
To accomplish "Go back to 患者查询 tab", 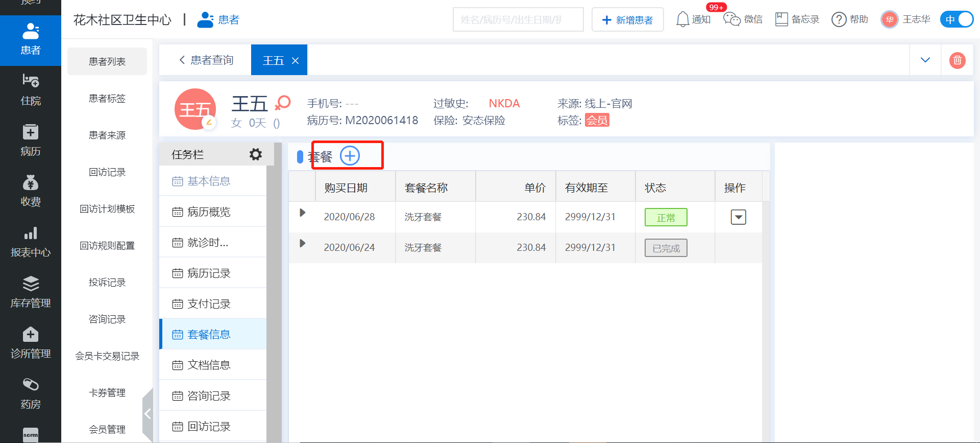I will pos(206,60).
